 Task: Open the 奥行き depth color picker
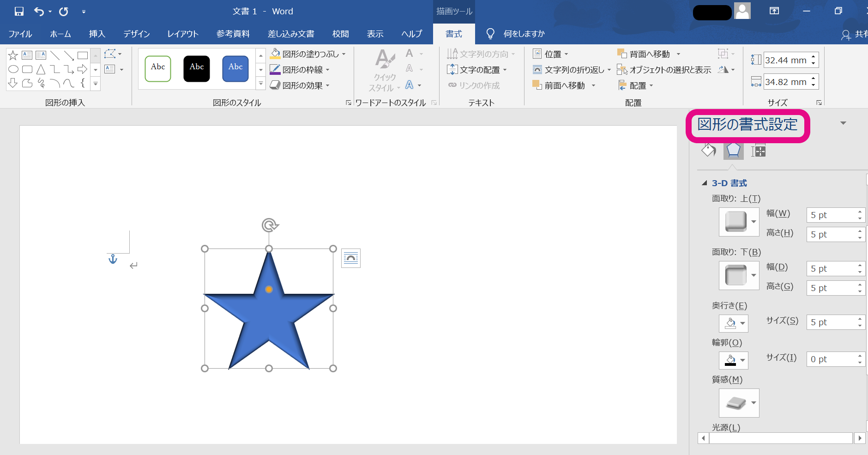coord(733,323)
